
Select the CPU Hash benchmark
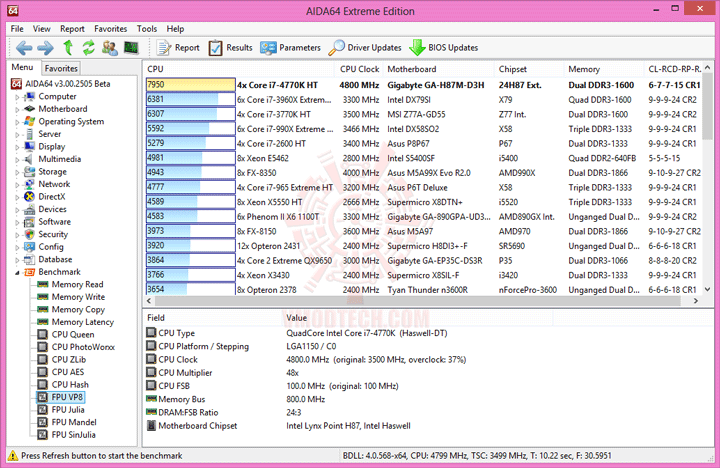[70, 384]
